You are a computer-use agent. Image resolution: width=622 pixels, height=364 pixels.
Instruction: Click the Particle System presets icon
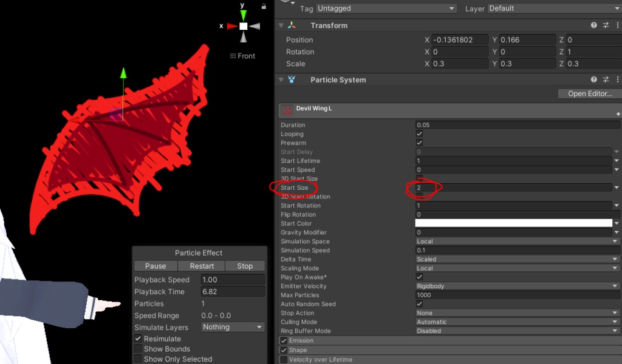(606, 79)
